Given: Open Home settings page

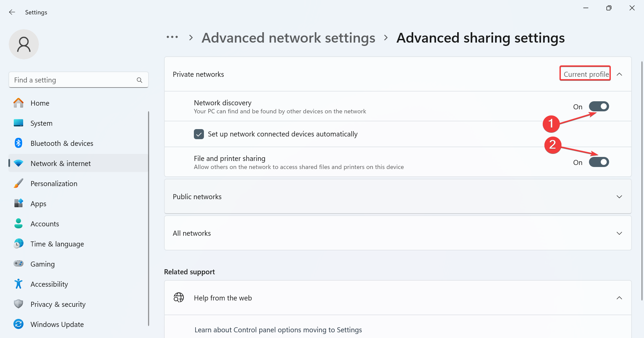Looking at the screenshot, I should tap(78, 103).
